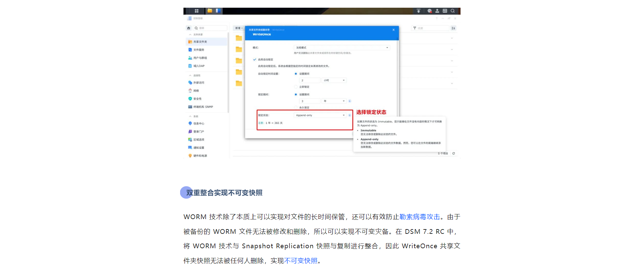Click the sort order icon next to filter
The height and width of the screenshot is (271, 644).
(x=453, y=28)
